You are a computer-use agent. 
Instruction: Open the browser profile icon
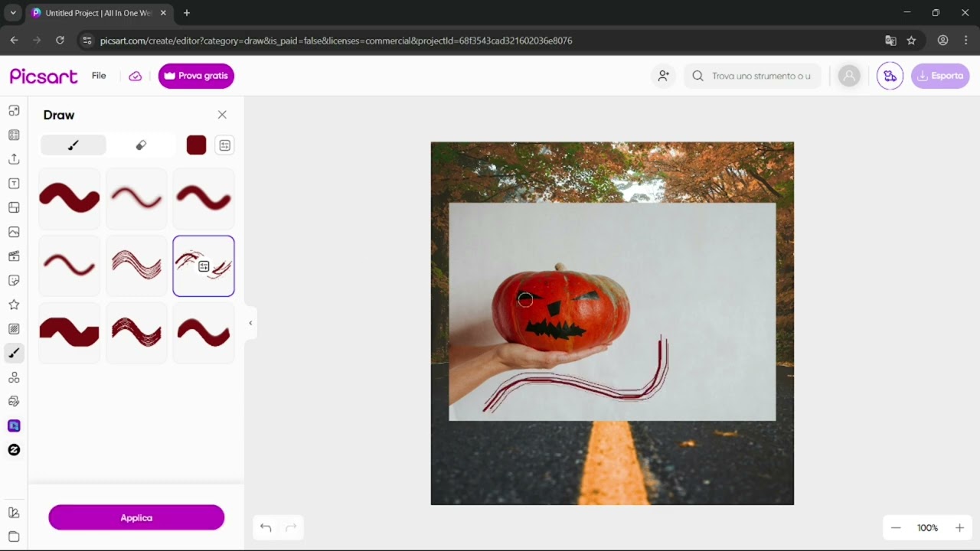[x=942, y=41]
